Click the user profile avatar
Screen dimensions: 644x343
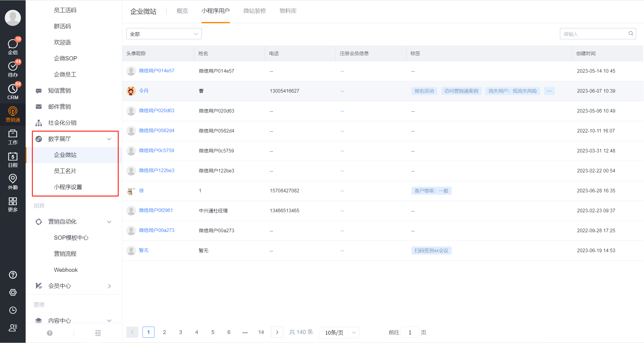pyautogui.click(x=13, y=18)
